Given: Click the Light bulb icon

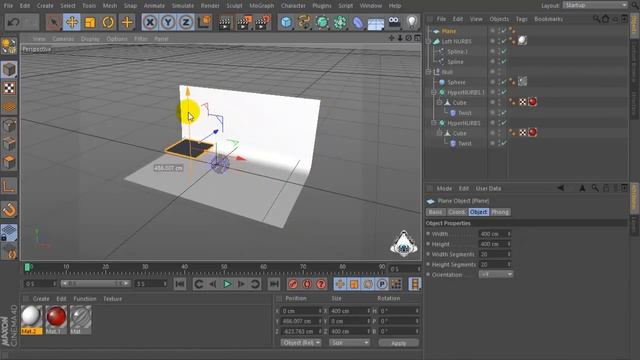Looking at the screenshot, I should point(412,22).
